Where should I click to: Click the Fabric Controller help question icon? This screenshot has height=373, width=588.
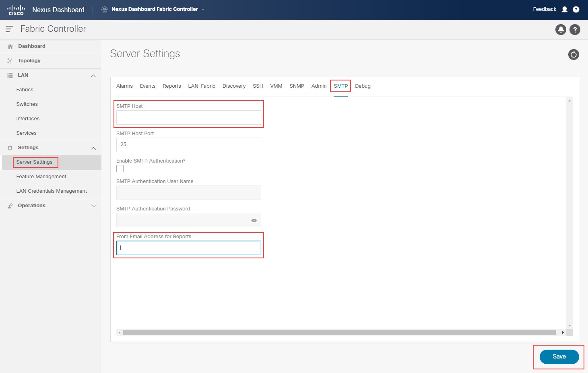(x=575, y=29)
